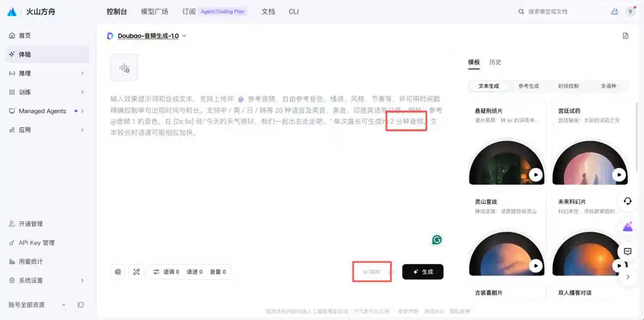This screenshot has height=320, width=644.
Task: Expand the 训练 sidebar submenu chevron
Action: pos(82,92)
